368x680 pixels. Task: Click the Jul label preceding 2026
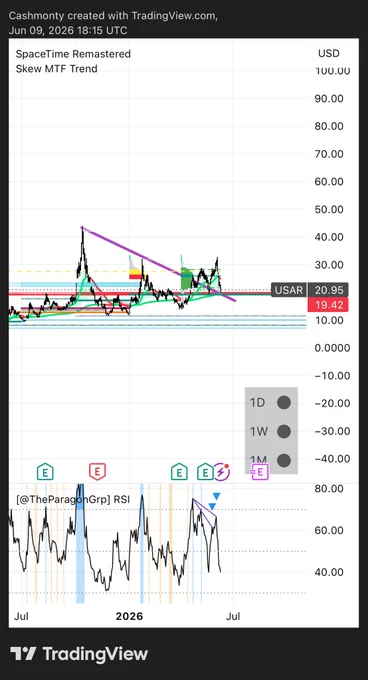[21, 616]
